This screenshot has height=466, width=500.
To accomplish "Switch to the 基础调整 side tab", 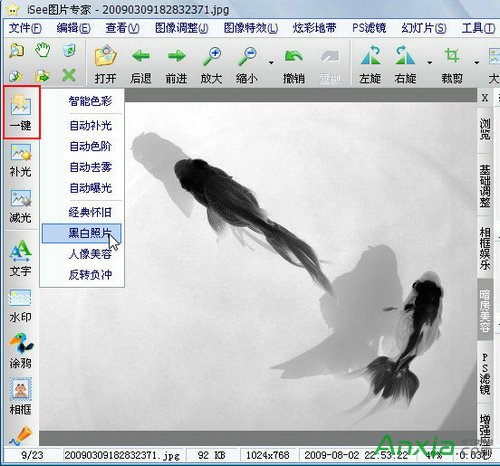I will point(485,186).
